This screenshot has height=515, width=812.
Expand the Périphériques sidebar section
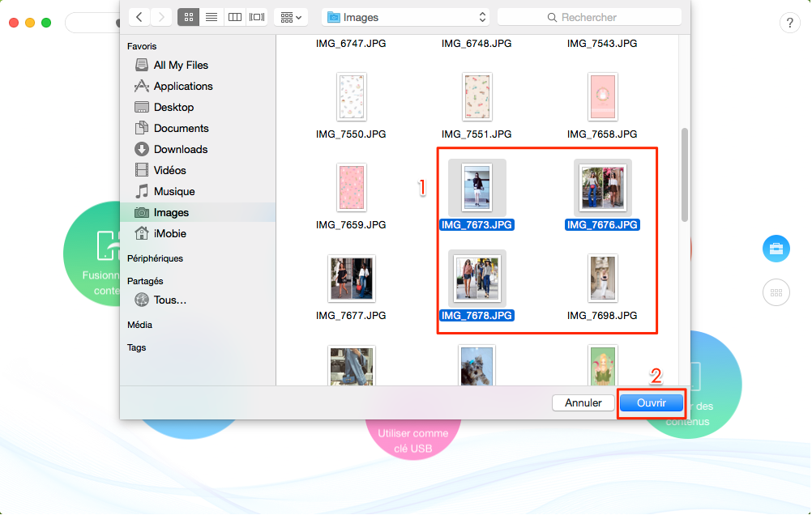pos(156,258)
